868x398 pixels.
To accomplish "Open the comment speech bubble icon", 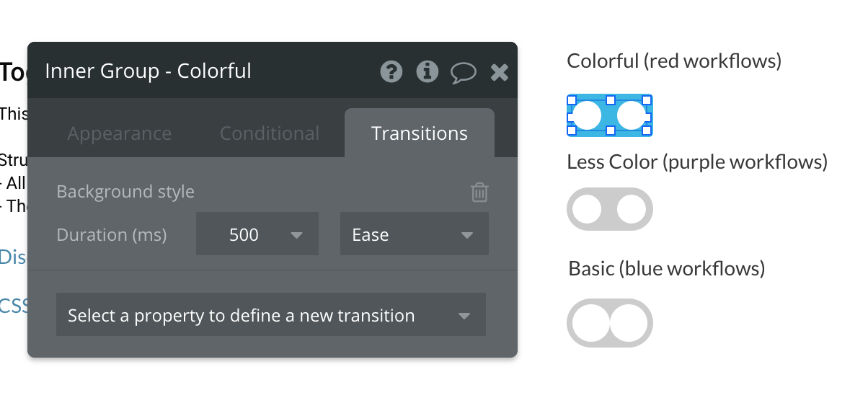I will coord(464,72).
